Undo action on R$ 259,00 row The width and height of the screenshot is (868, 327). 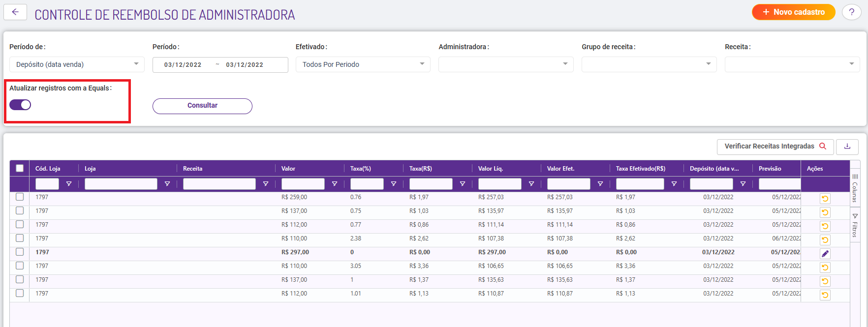(825, 199)
